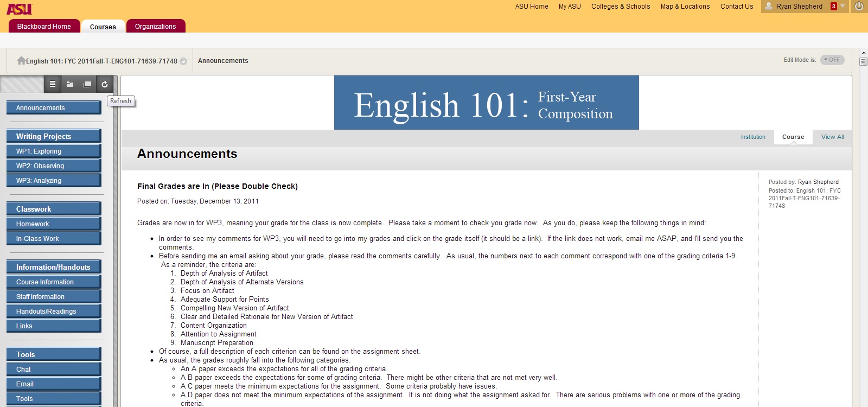Toggle Edit Mode OFF switch

[x=832, y=60]
